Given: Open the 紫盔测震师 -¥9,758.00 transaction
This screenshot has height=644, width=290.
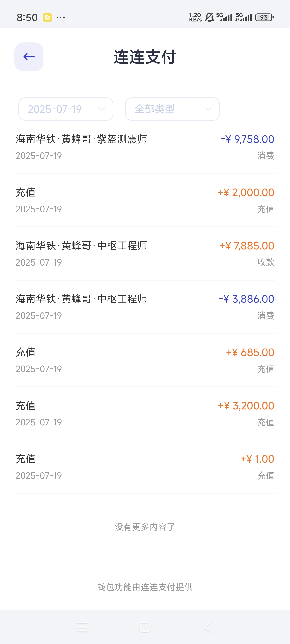Looking at the screenshot, I should (145, 147).
